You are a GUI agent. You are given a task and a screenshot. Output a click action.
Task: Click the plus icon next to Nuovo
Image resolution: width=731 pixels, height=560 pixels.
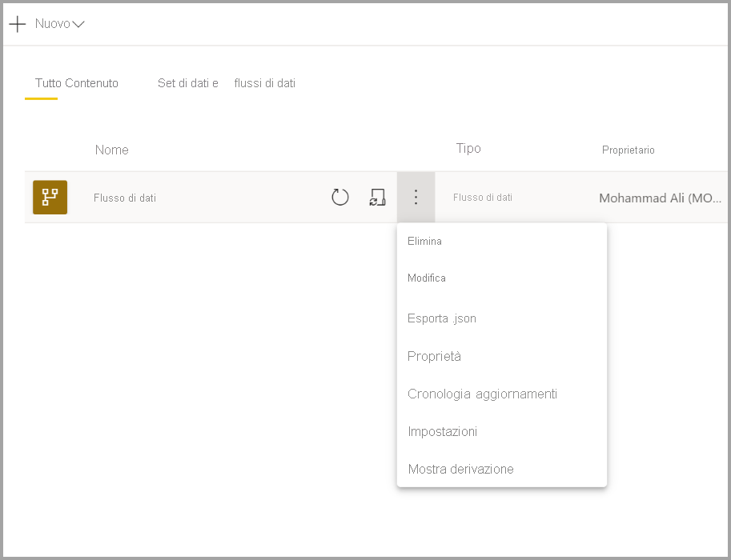click(x=17, y=23)
